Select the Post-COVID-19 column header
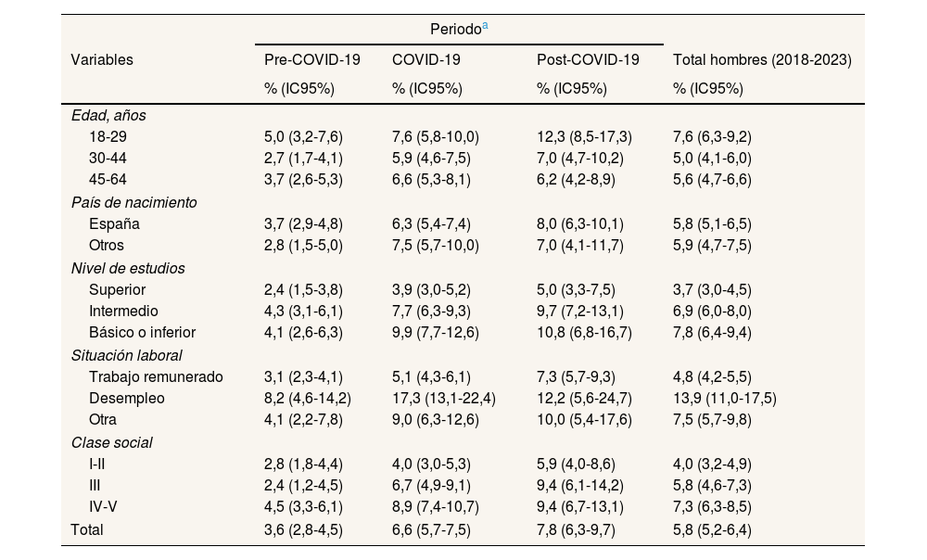The width and height of the screenshot is (927, 560). [x=588, y=59]
